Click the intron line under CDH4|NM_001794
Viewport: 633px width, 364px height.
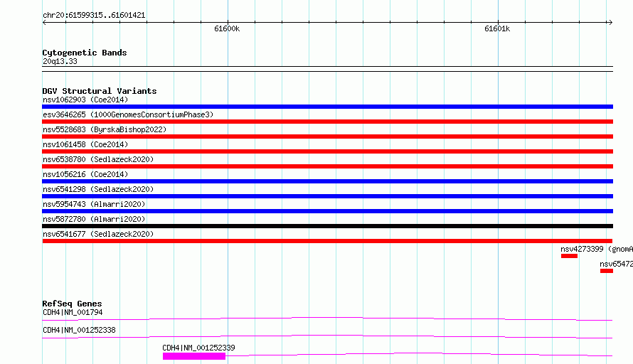[327, 318]
